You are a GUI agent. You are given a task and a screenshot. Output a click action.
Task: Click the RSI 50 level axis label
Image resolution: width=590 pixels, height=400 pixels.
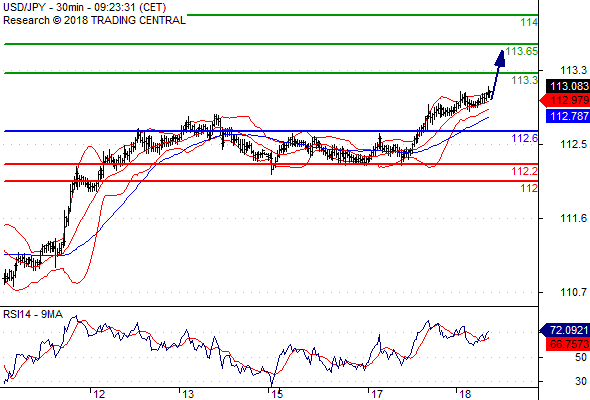(x=581, y=357)
